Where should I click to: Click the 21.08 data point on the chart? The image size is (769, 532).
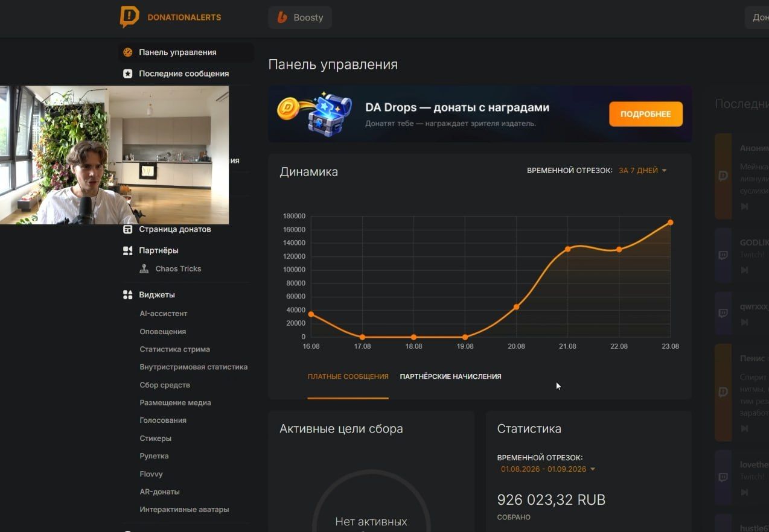pos(567,249)
